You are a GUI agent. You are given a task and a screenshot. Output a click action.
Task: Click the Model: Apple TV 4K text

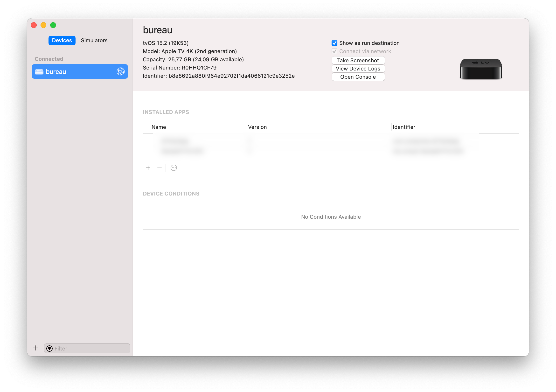190,51
